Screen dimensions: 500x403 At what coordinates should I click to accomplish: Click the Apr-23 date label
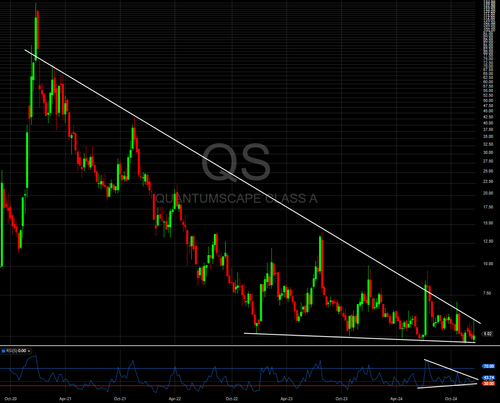pos(286,399)
